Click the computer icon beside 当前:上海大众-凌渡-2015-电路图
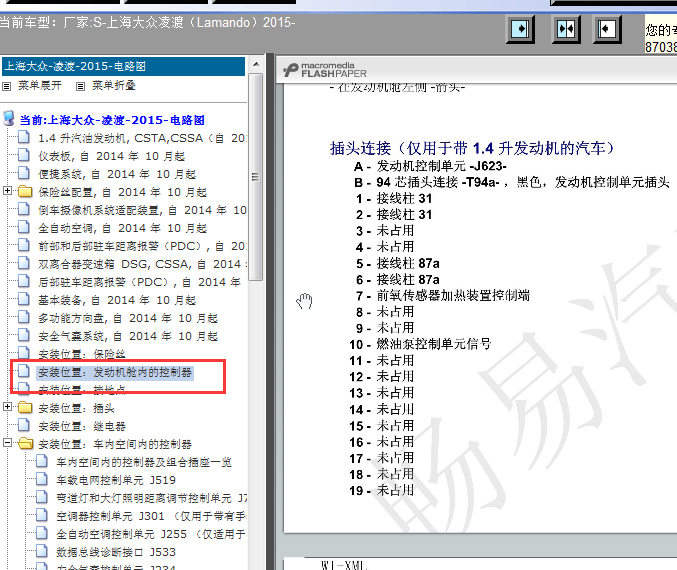The height and width of the screenshot is (570, 677). [9, 118]
